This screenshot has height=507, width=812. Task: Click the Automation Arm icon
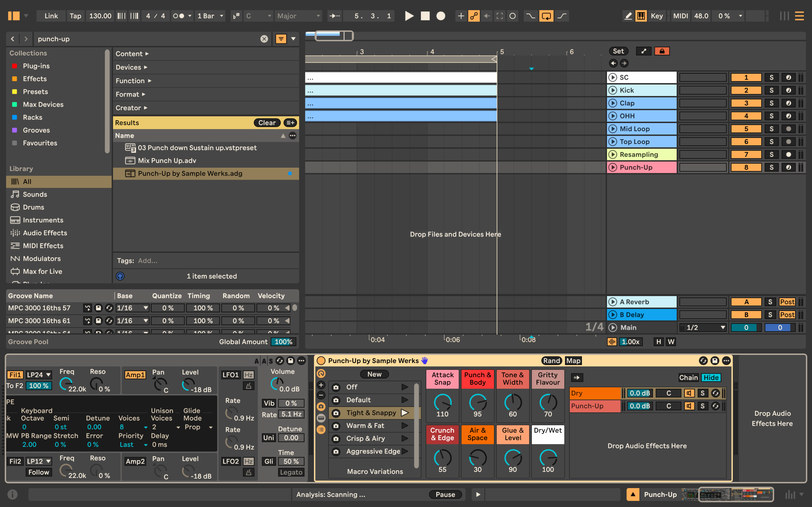[474, 16]
